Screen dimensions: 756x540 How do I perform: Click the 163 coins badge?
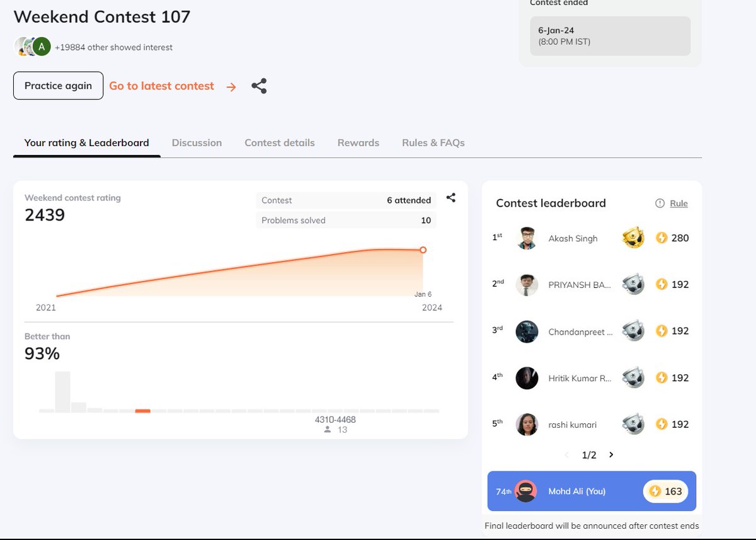click(x=666, y=491)
